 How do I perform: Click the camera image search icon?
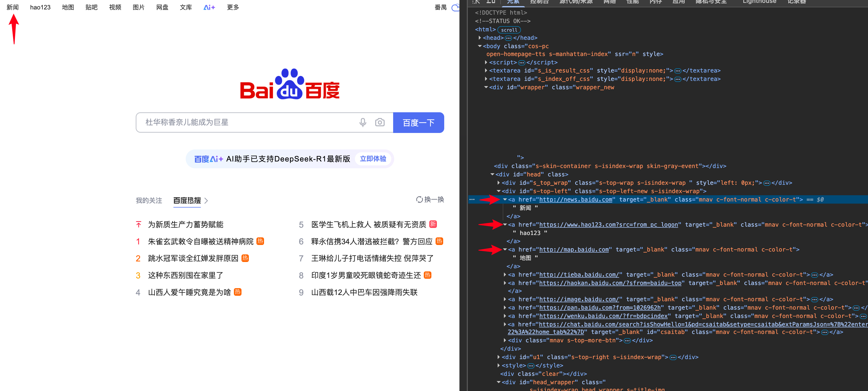(380, 122)
